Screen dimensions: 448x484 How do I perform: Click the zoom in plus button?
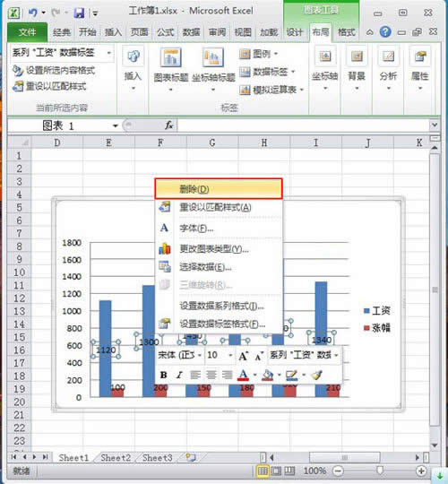[421, 471]
